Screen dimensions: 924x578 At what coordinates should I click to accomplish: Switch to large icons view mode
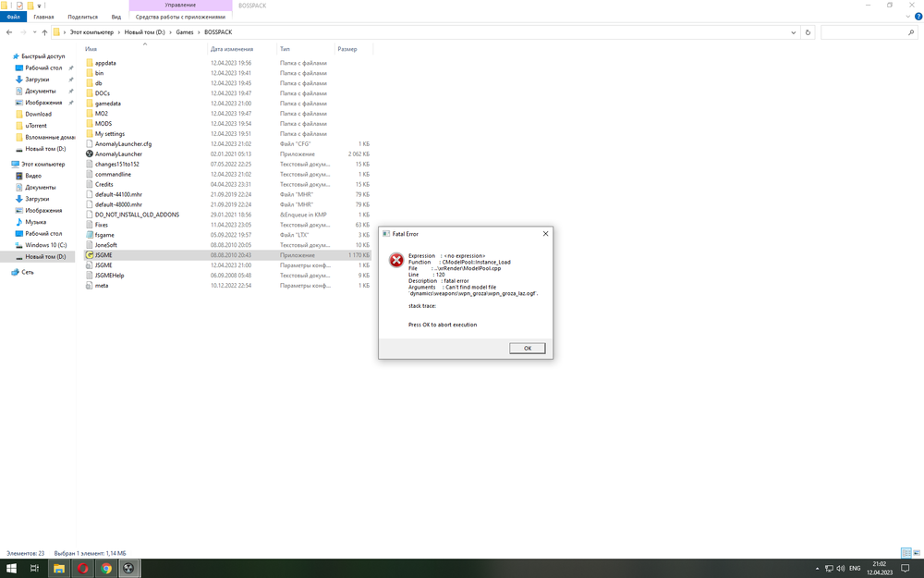pyautogui.click(x=917, y=553)
